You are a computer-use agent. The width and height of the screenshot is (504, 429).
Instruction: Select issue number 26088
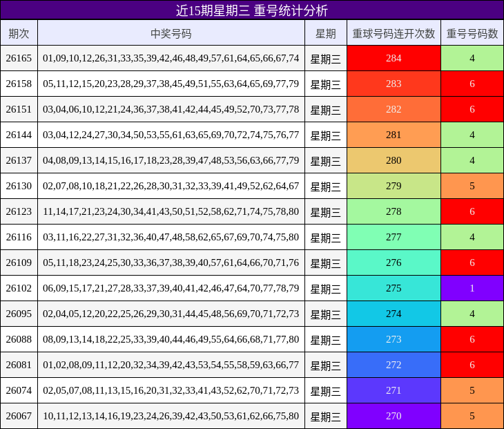(19, 339)
